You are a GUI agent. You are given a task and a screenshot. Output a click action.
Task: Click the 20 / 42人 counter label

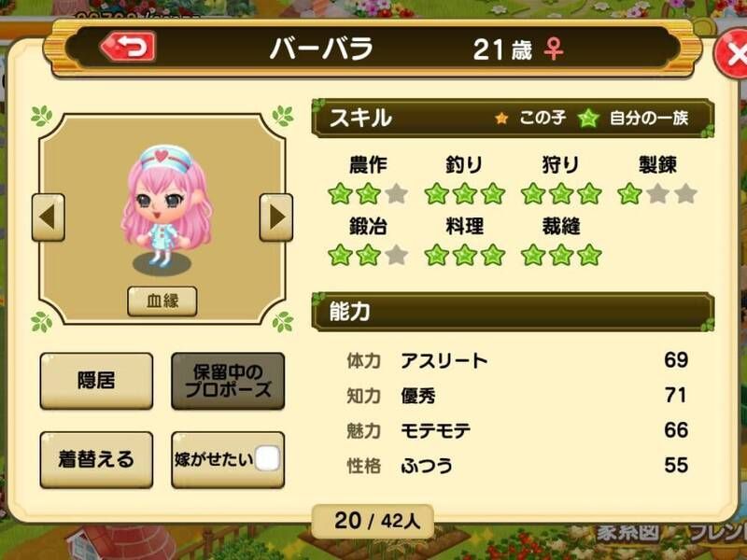point(373,521)
